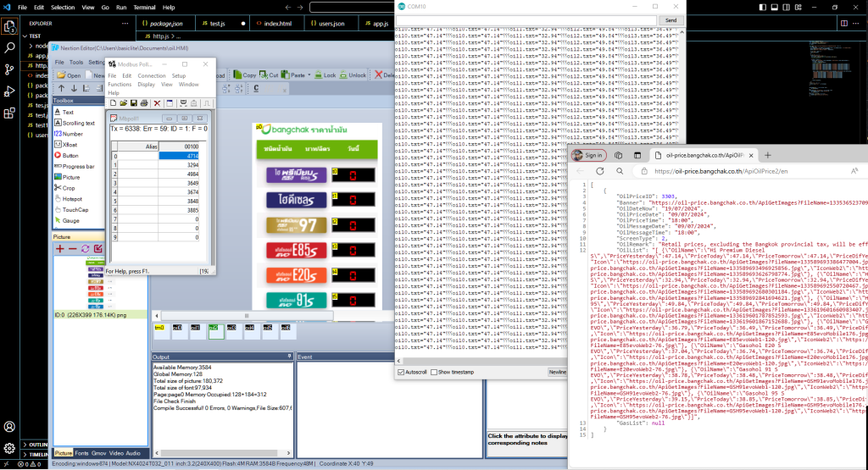This screenshot has width=868, height=470.
Task: Toggle VS Code secondary sidebar layout icon
Action: pos(786,7)
